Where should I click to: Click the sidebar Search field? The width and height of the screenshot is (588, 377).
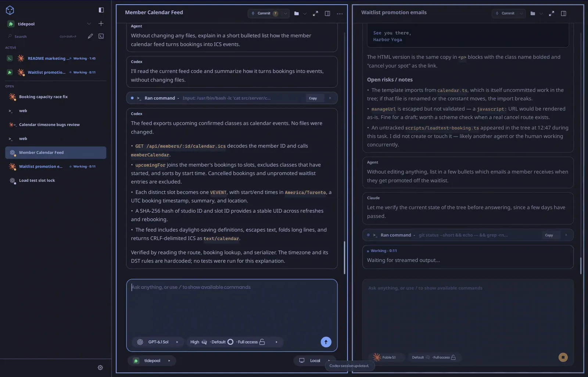42,36
